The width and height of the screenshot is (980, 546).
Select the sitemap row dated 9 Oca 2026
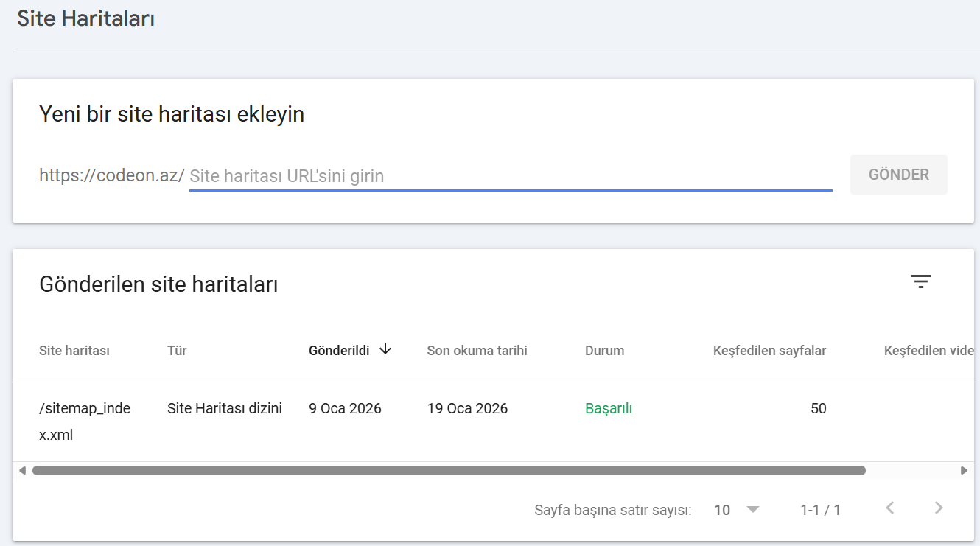click(345, 407)
